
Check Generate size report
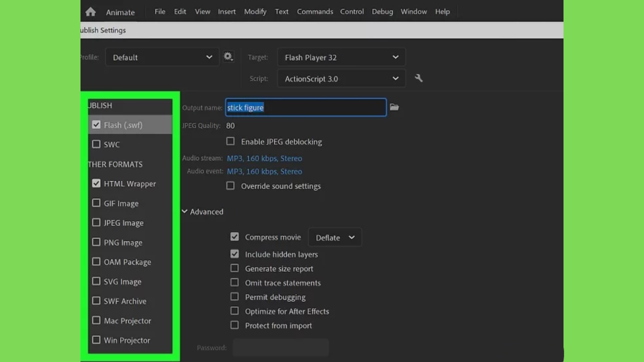coord(235,268)
